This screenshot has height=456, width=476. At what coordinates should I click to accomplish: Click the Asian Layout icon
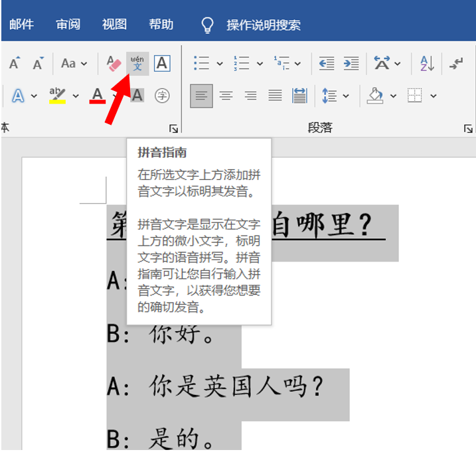[x=382, y=63]
